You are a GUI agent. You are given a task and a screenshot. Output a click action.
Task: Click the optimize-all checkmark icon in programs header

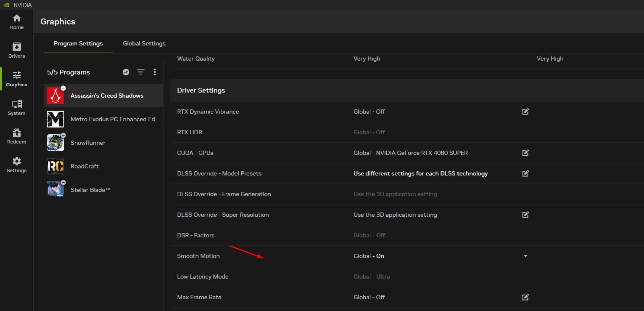pyautogui.click(x=126, y=72)
